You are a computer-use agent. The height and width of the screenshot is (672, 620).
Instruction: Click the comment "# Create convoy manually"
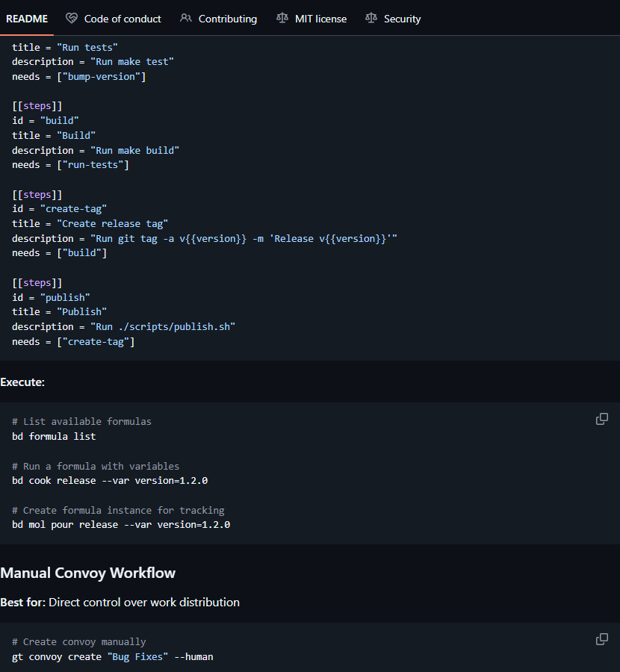79,642
